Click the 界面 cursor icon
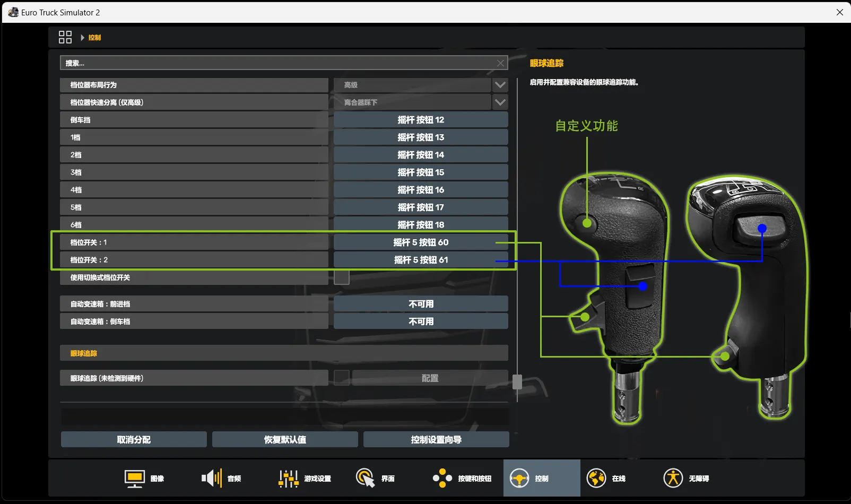The height and width of the screenshot is (504, 851). point(365,479)
